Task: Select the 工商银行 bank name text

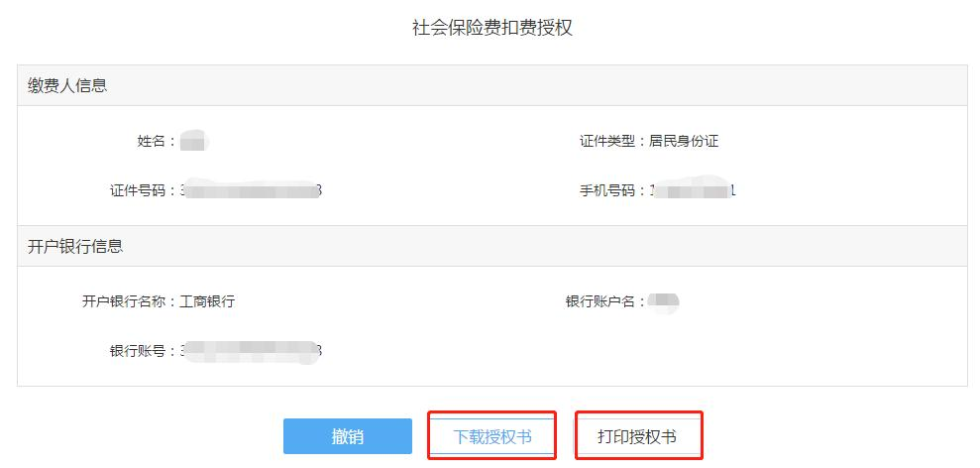Action: (x=207, y=301)
